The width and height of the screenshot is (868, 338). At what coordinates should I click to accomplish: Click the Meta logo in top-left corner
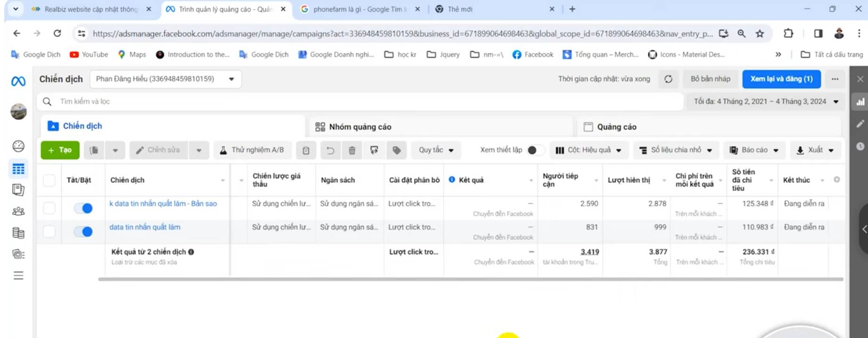coord(18,82)
